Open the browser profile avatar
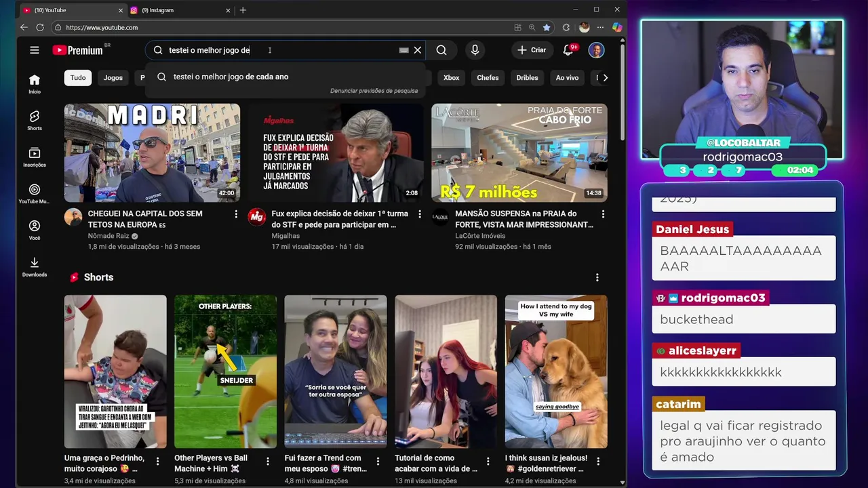Viewport: 868px width, 488px height. tap(585, 27)
